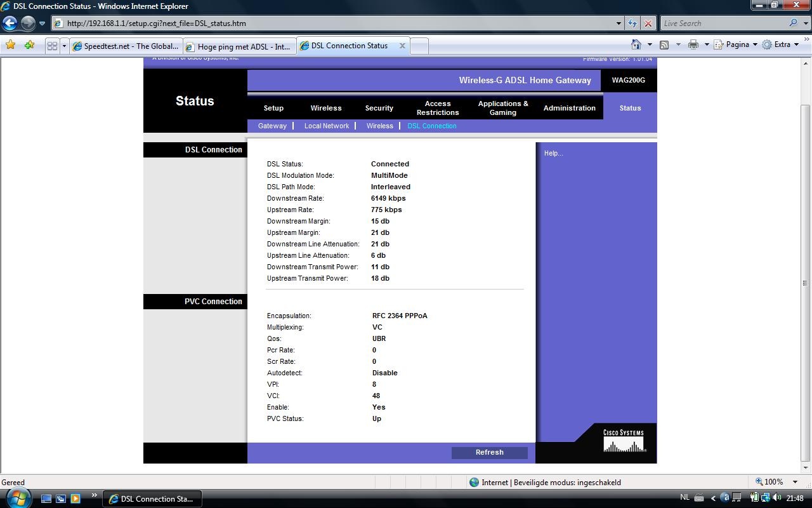This screenshot has width=812, height=508.
Task: Click the 100% zoom level button
Action: click(x=769, y=482)
